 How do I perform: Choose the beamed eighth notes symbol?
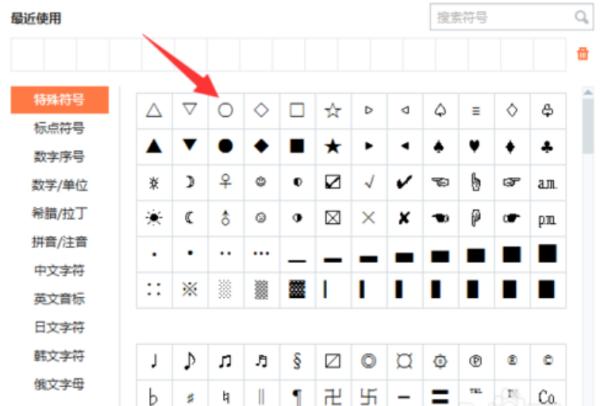[225, 361]
